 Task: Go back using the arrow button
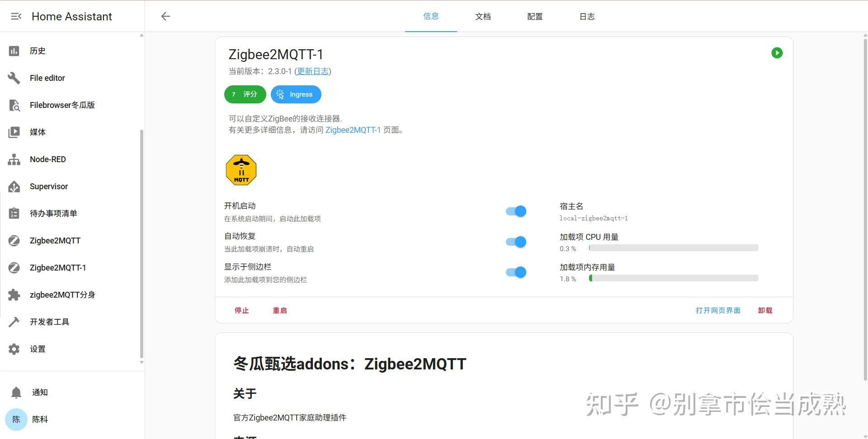pyautogui.click(x=165, y=16)
